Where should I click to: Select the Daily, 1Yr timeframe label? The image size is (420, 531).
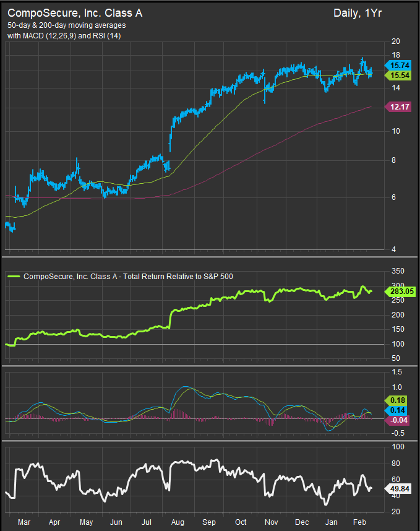(x=358, y=13)
